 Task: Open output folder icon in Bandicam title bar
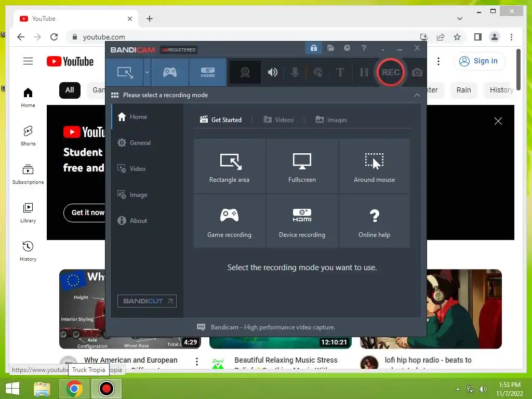pos(330,48)
